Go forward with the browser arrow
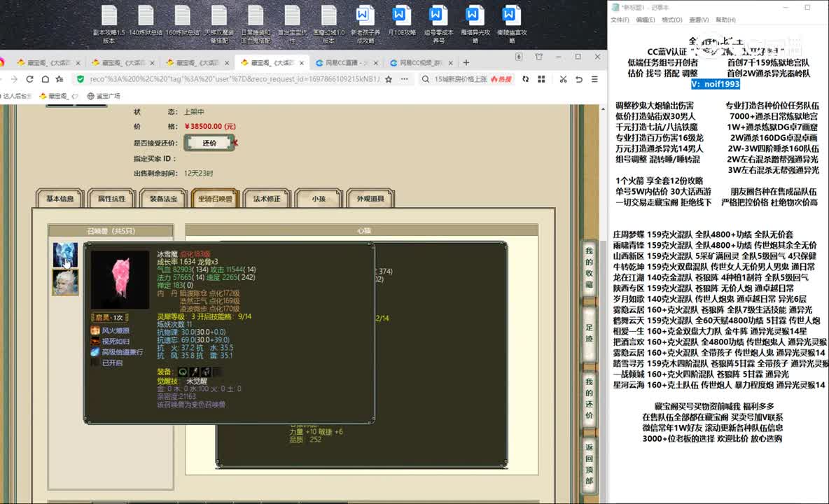Screen dimensions: 829x504 [14, 79]
